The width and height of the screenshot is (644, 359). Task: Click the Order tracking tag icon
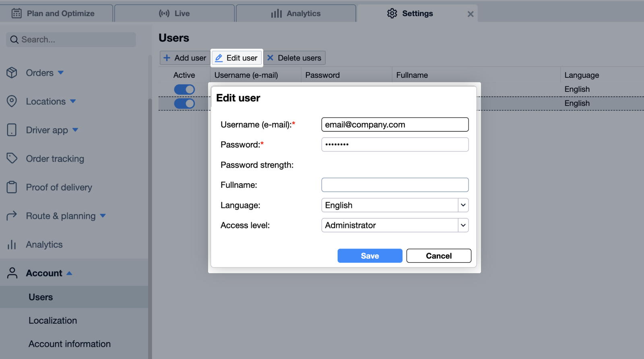pos(12,158)
